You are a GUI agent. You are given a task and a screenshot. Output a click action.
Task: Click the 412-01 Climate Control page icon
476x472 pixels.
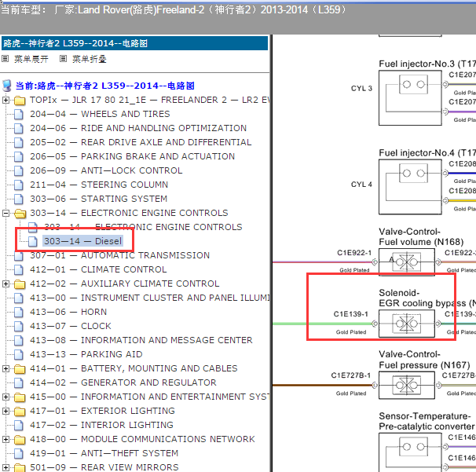click(x=19, y=270)
